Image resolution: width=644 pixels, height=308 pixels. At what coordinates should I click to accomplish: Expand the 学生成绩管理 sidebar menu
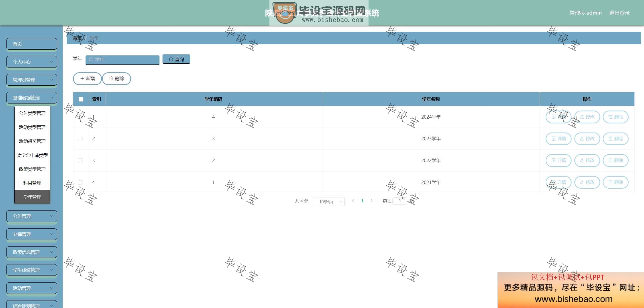(32, 270)
